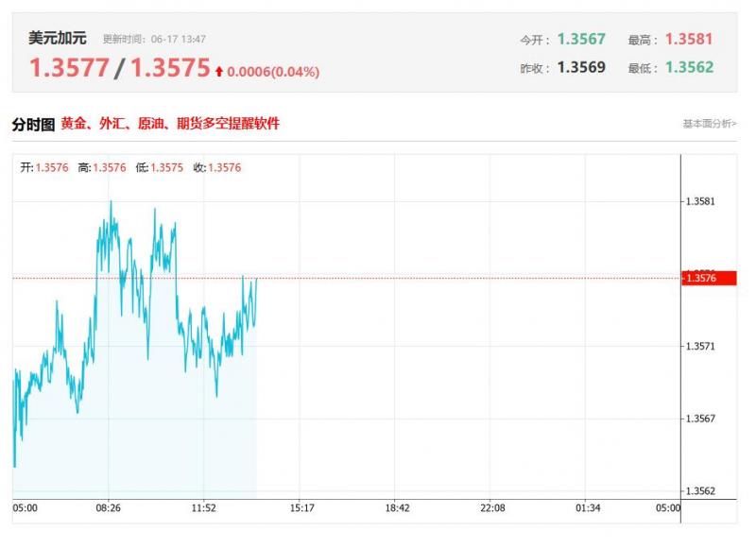The width and height of the screenshot is (756, 548).
Task: Click the 昨收 previous close value 1.3569
Action: [x=581, y=67]
